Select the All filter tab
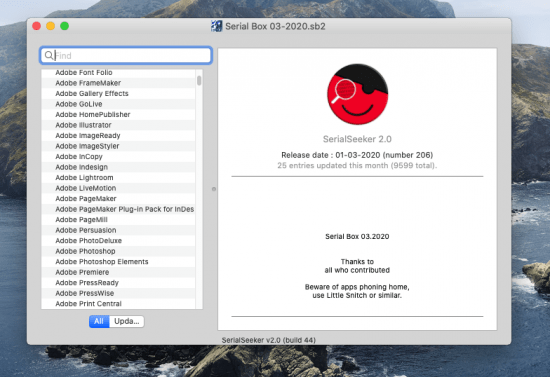550x377 pixels. click(x=99, y=321)
